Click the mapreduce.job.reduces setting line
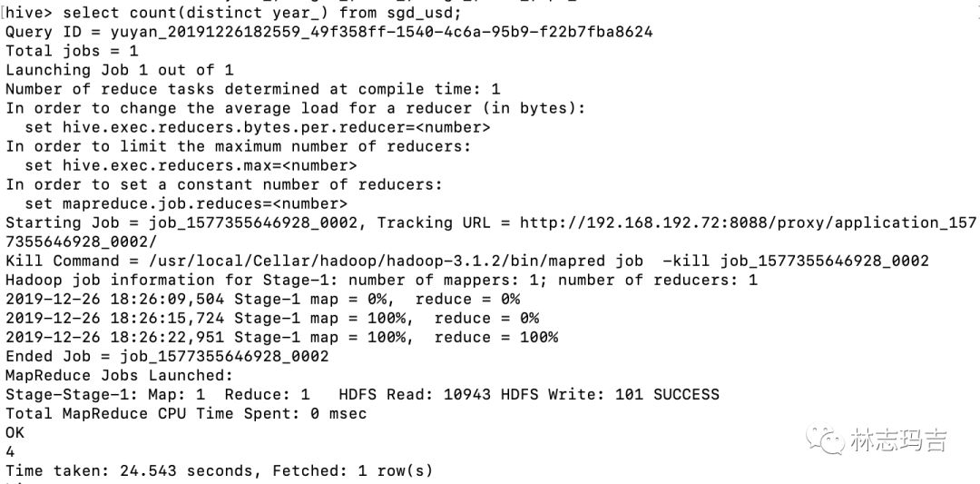The height and width of the screenshot is (484, 980). pos(186,203)
